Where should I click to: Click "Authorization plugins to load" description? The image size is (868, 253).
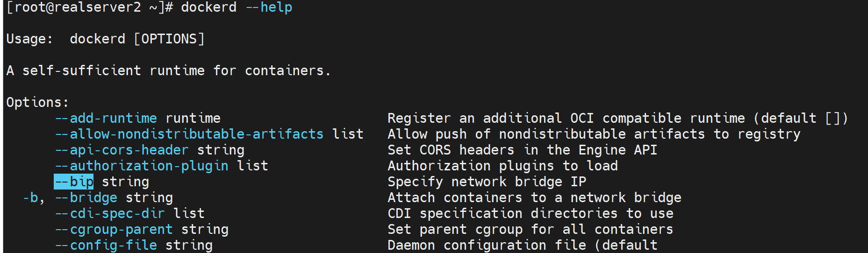click(502, 166)
